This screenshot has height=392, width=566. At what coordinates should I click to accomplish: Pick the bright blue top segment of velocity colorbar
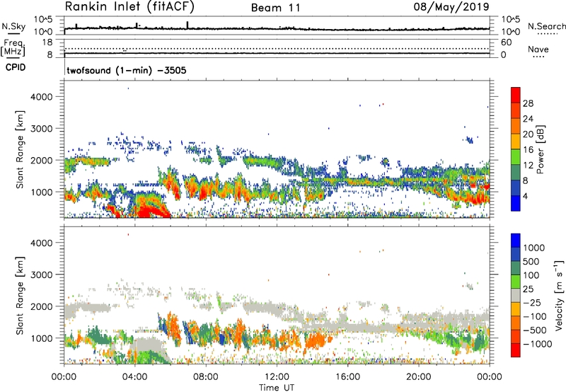click(516, 241)
